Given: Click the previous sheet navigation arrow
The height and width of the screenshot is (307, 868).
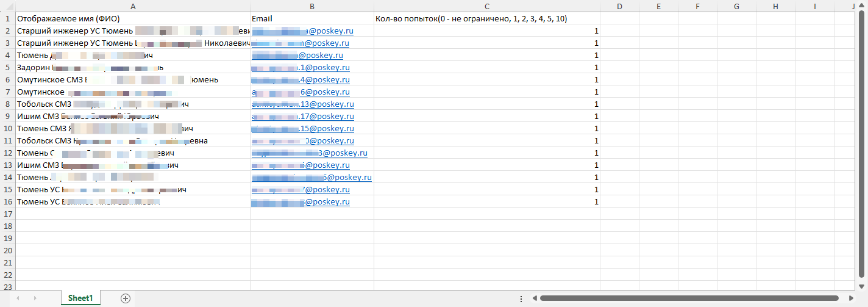Looking at the screenshot, I should pos(18,298).
